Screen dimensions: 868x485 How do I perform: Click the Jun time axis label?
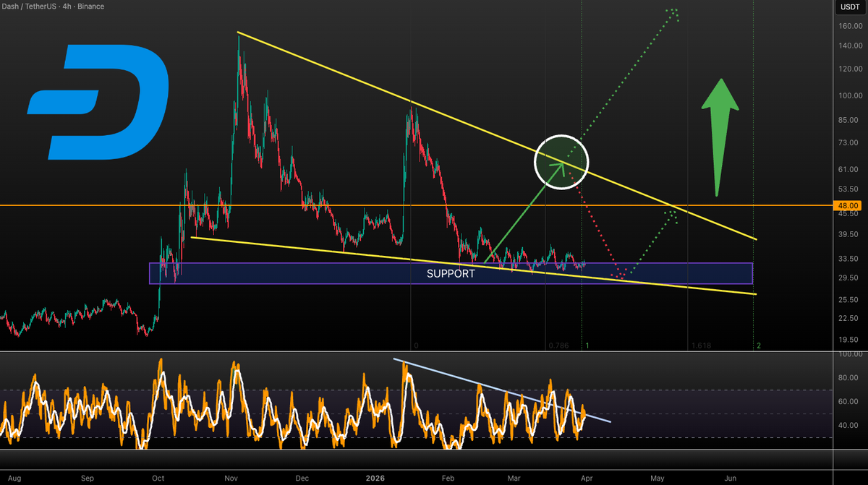[x=731, y=478]
